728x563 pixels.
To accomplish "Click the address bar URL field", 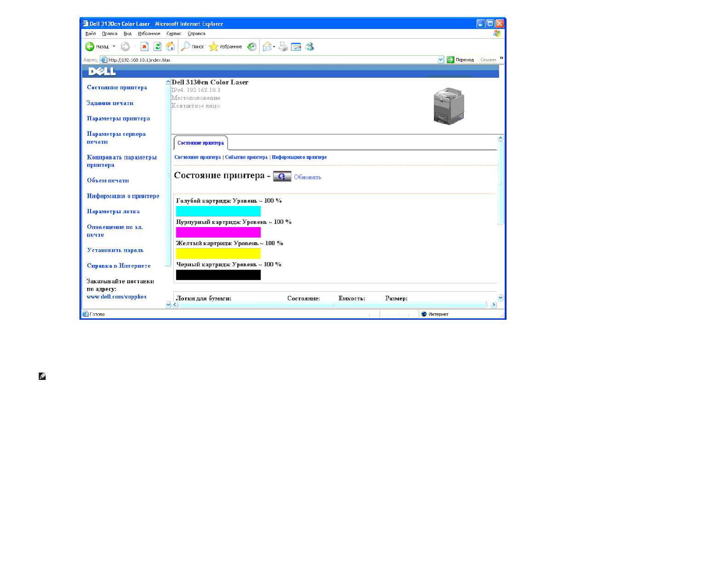I will point(271,60).
